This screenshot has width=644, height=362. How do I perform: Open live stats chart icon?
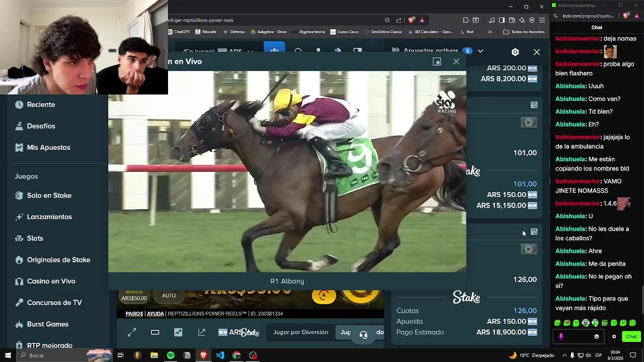point(178,332)
